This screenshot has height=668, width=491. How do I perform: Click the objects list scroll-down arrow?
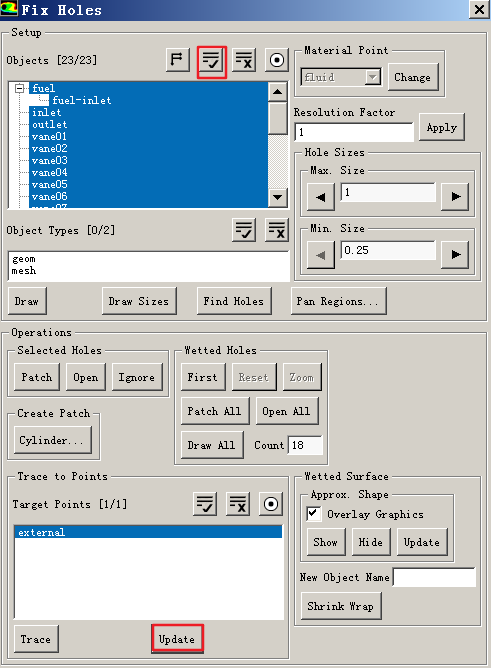(x=278, y=197)
